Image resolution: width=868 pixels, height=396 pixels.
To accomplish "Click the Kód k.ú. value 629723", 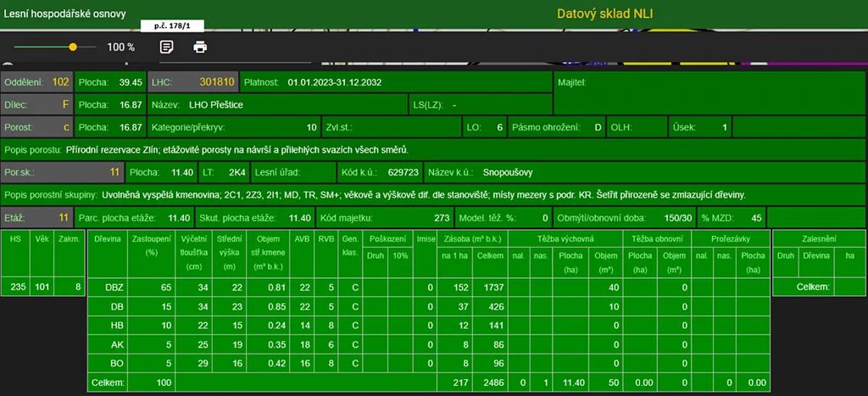I will coord(403,172).
